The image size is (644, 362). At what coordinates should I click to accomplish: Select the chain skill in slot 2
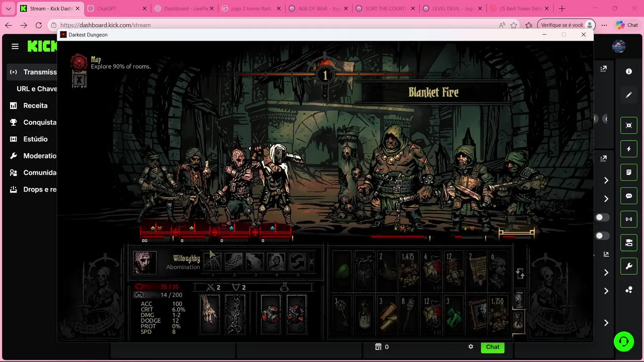pyautogui.click(x=233, y=262)
